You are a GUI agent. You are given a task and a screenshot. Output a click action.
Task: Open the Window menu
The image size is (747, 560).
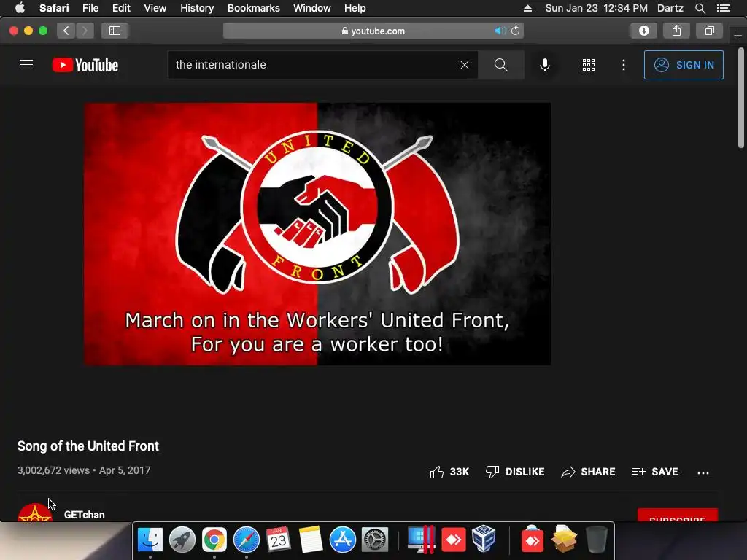click(x=312, y=8)
